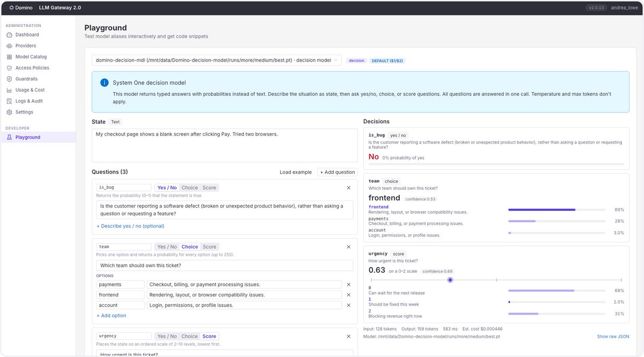644x357 pixels.
Task: Click the Settings gear icon
Action: 10,112
